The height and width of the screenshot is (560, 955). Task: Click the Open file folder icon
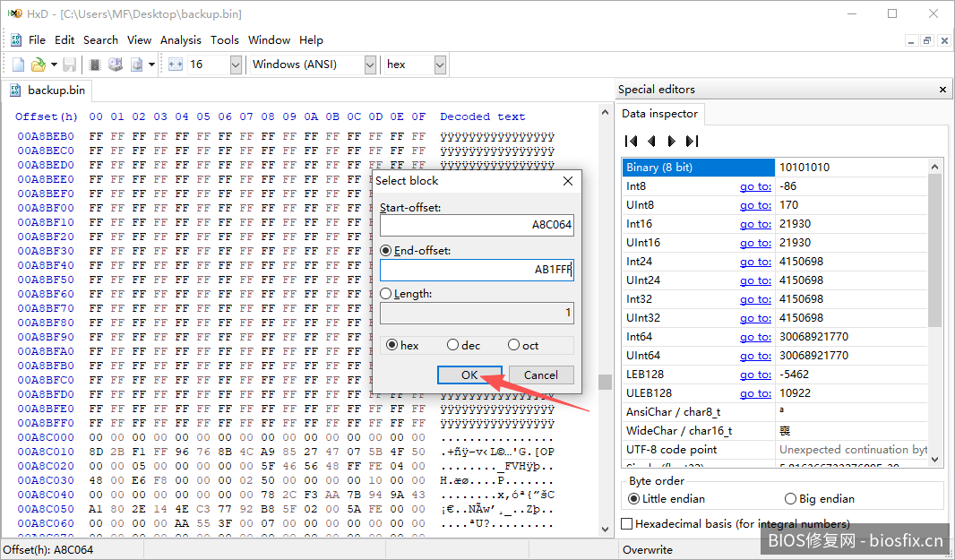pyautogui.click(x=38, y=65)
